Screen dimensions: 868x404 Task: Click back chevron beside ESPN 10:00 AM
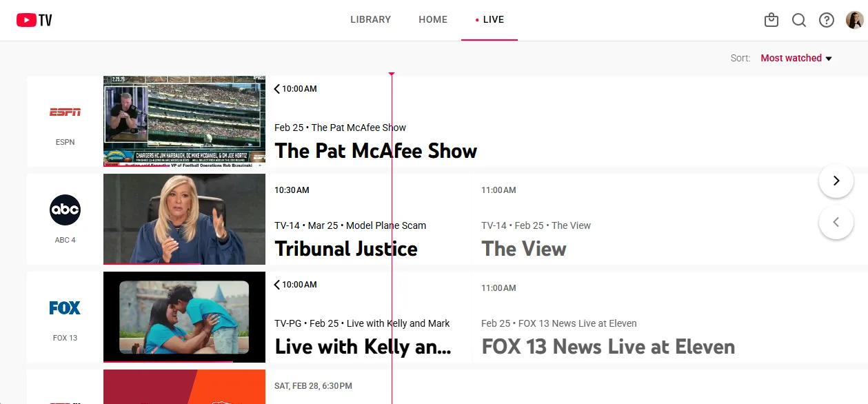(277, 89)
